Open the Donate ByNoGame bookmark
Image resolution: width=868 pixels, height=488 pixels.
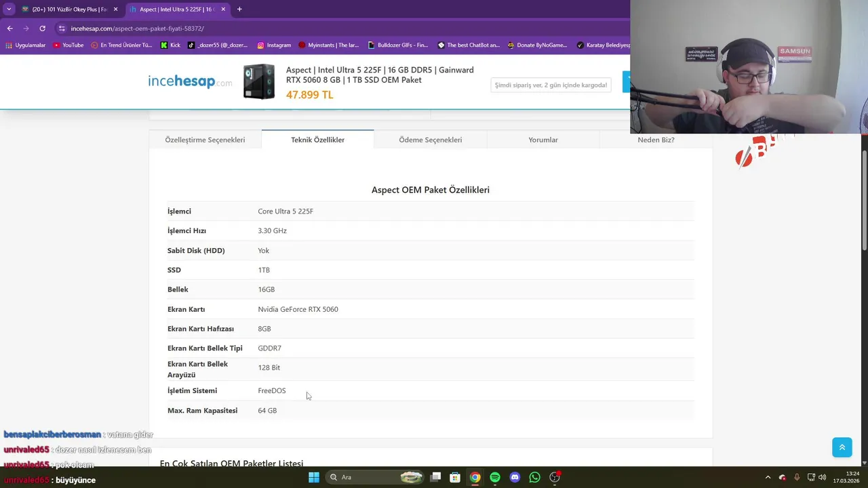pos(537,45)
